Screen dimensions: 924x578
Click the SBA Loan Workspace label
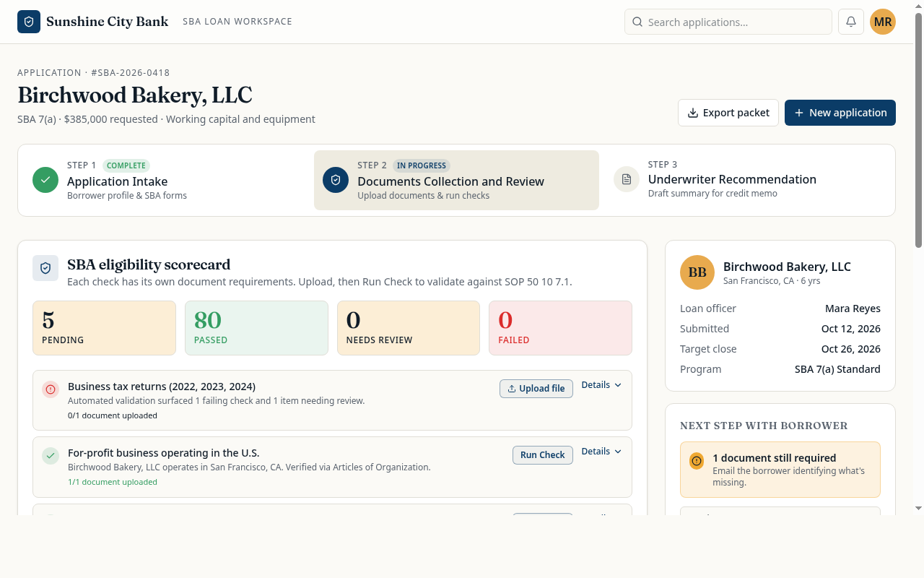point(237,22)
